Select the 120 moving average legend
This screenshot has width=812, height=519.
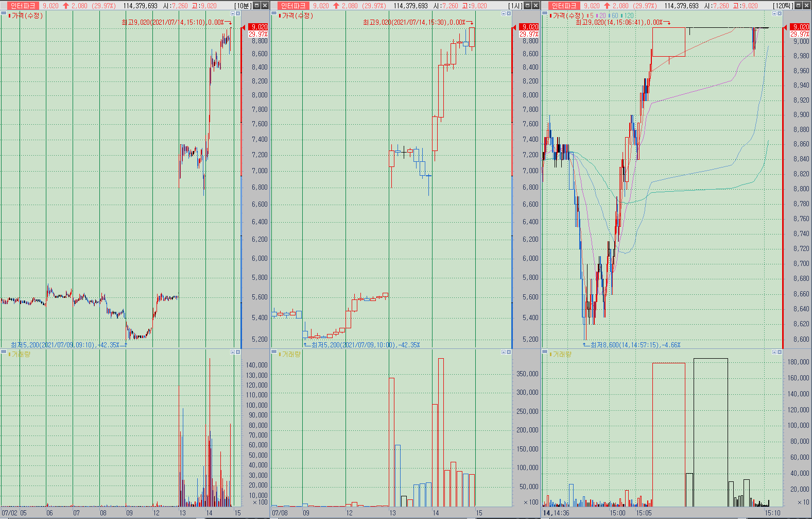tap(628, 15)
